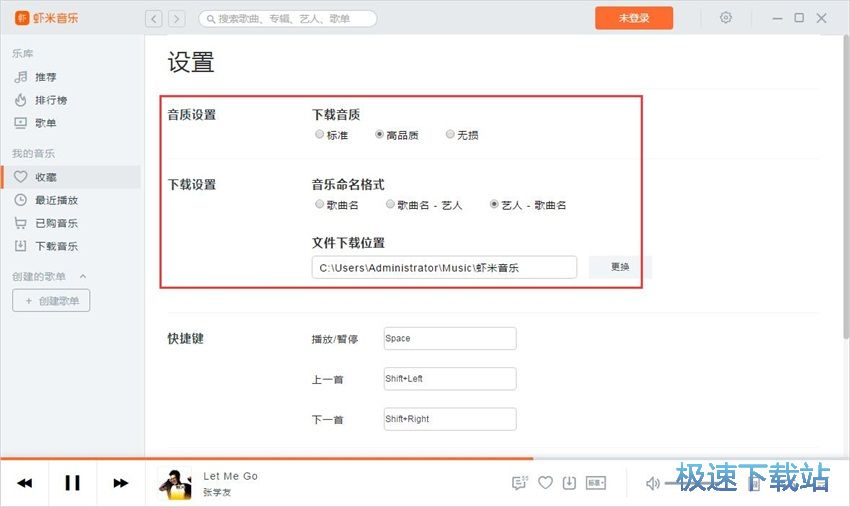Select 无损 download quality
Viewport: 850px width, 507px height.
(x=449, y=134)
